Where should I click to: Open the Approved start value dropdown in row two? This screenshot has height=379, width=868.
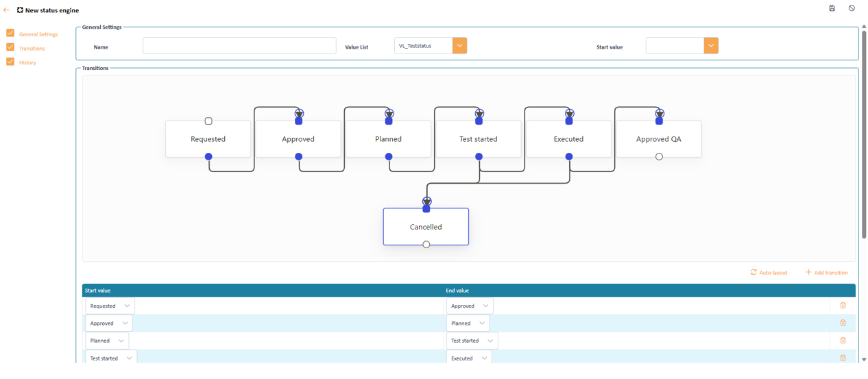[x=109, y=323]
